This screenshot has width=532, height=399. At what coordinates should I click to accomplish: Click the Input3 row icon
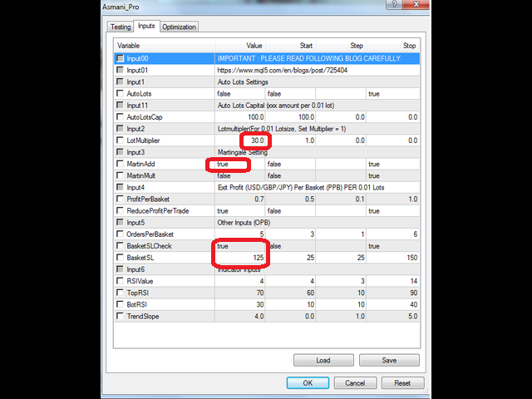[x=120, y=152]
